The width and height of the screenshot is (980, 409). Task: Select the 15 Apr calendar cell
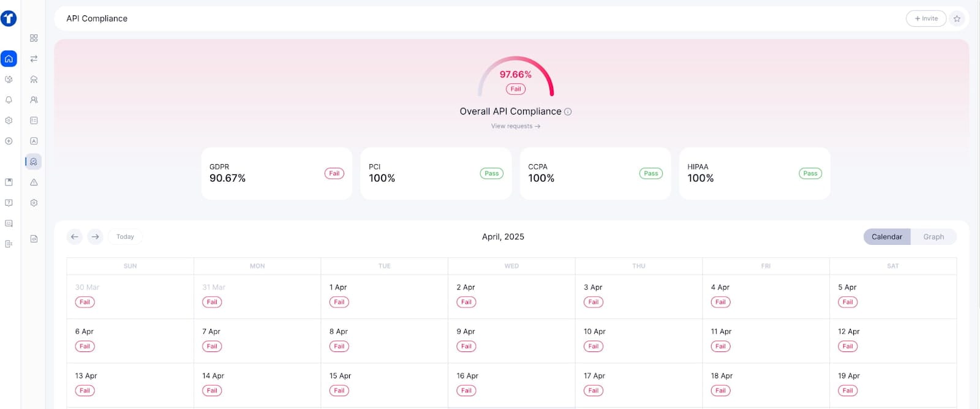point(384,385)
